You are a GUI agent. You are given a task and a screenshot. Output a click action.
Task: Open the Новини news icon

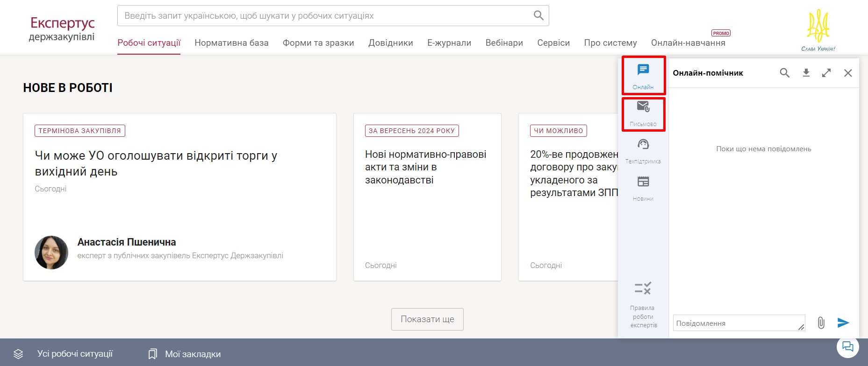[643, 182]
